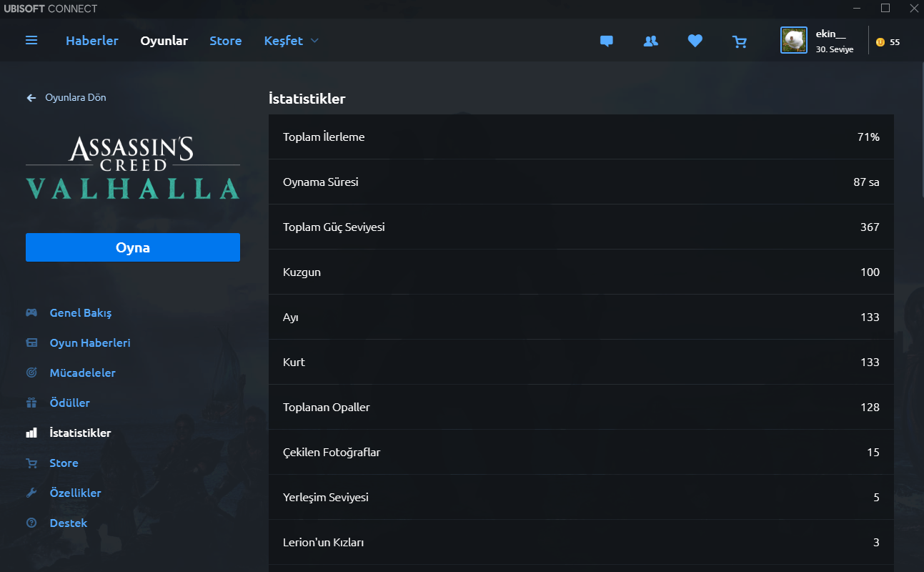924x572 pixels.
Task: Minimize the Ubisoft Connect window
Action: pyautogui.click(x=858, y=8)
